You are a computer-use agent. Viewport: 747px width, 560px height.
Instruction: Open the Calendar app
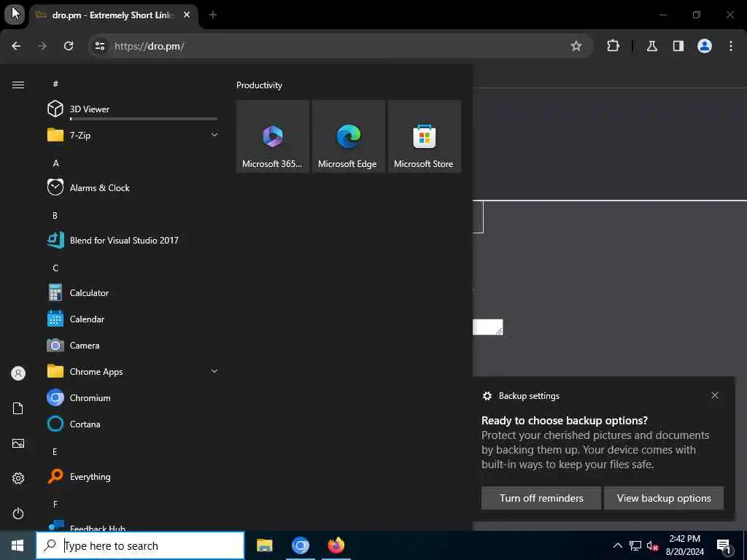(x=133, y=319)
